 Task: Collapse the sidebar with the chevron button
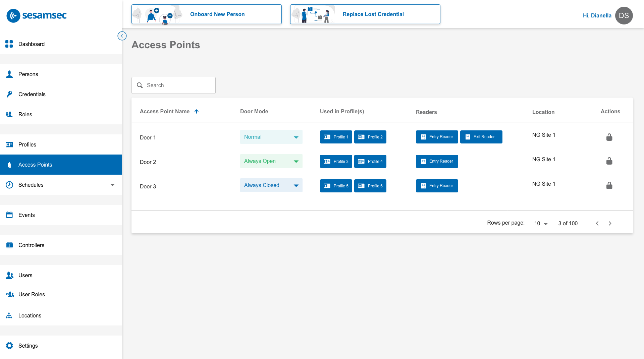coord(122,36)
